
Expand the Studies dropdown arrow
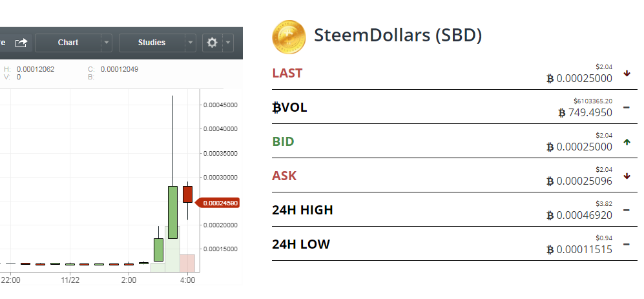coord(191,43)
